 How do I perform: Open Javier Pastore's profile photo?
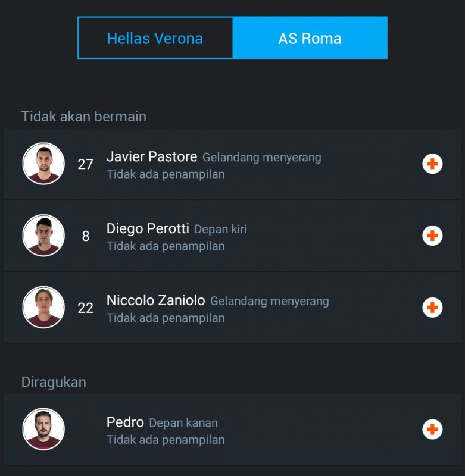point(43,164)
